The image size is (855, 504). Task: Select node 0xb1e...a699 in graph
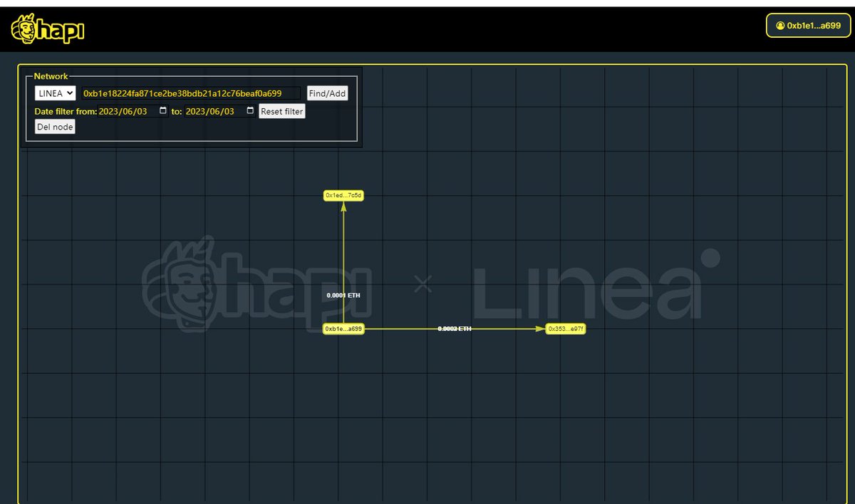[x=344, y=329]
